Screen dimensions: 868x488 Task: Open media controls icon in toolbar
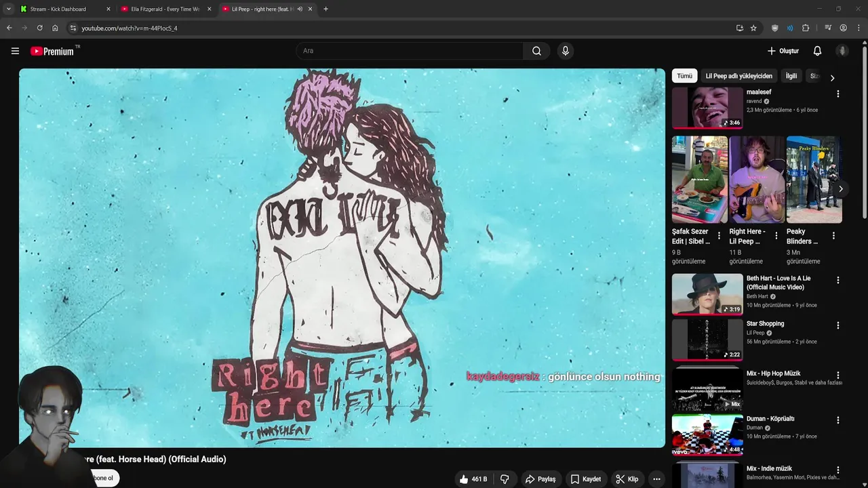pyautogui.click(x=828, y=28)
